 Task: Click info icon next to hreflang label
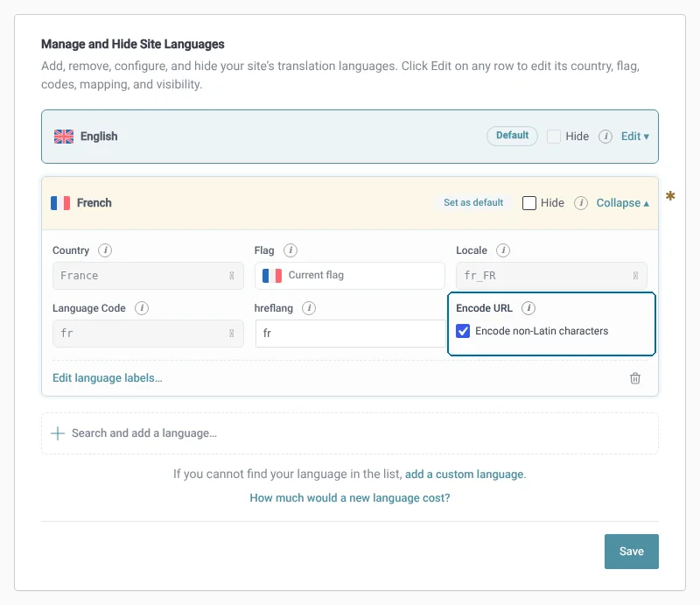[309, 308]
